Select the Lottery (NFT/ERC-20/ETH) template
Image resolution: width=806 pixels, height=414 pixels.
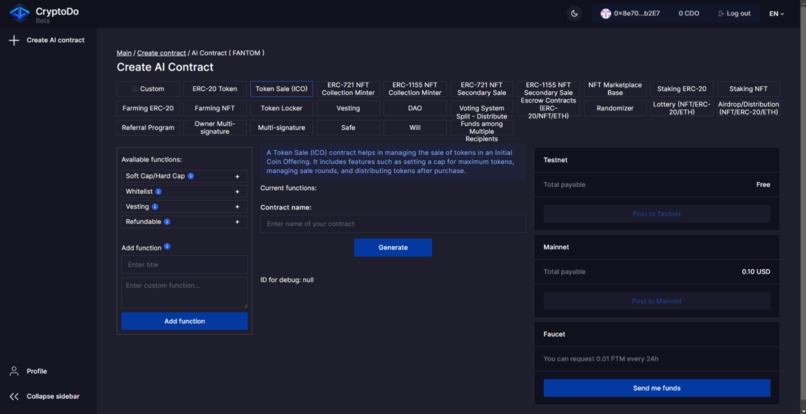(x=682, y=109)
